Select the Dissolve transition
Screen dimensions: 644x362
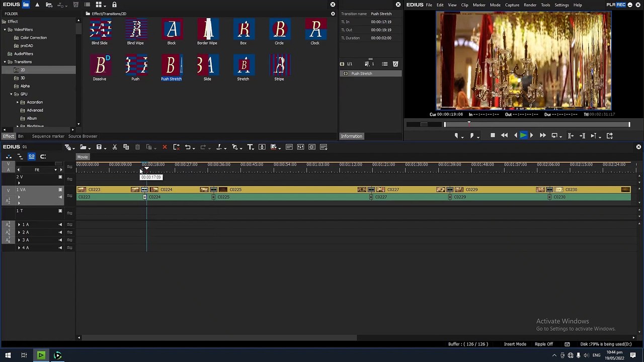[x=100, y=68]
